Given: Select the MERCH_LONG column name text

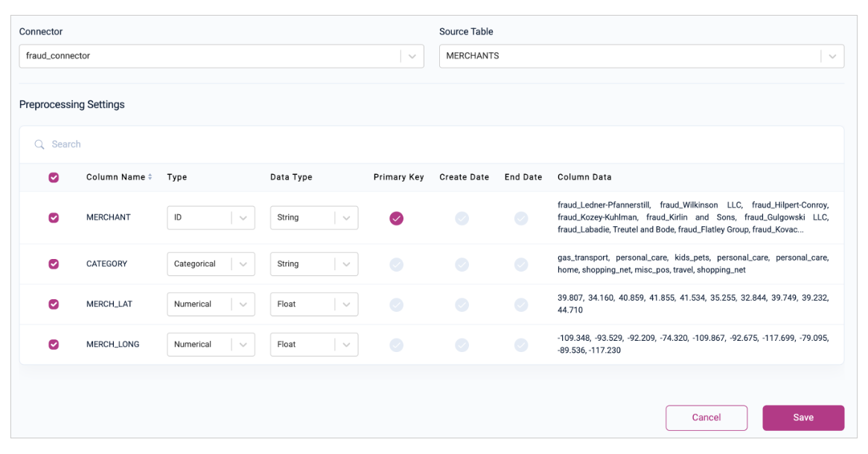Looking at the screenshot, I should (x=113, y=345).
